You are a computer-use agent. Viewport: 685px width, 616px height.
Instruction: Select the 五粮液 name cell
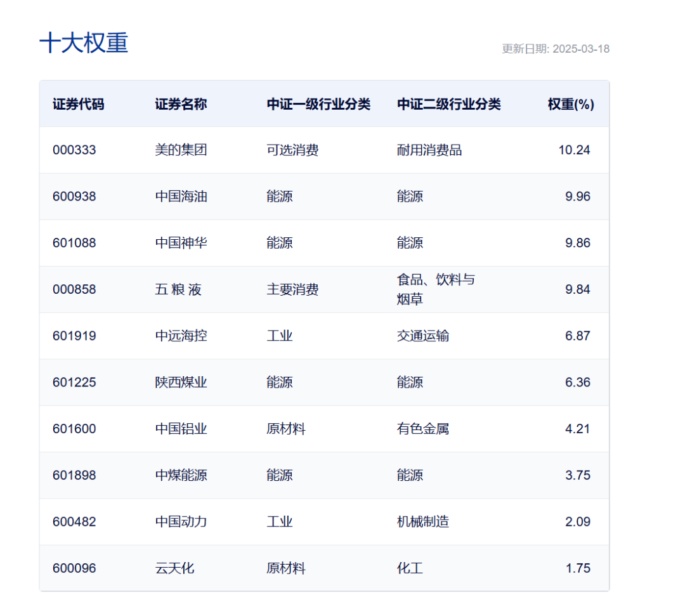178,289
